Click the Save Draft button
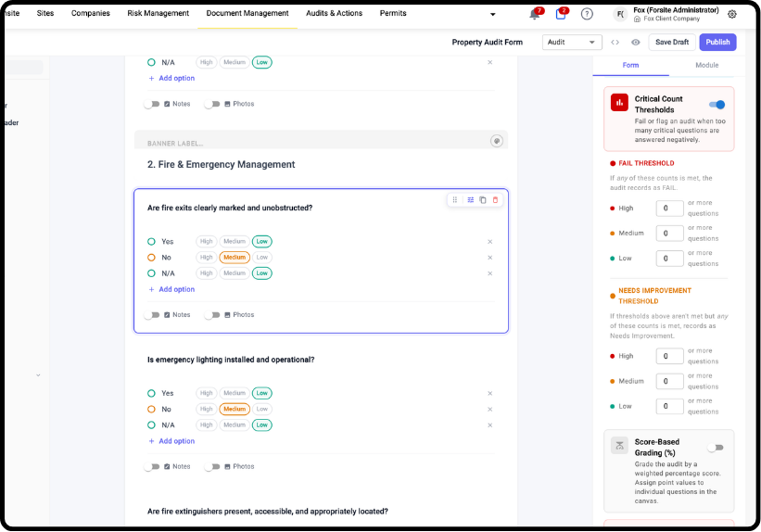The height and width of the screenshot is (532, 761). (x=672, y=43)
